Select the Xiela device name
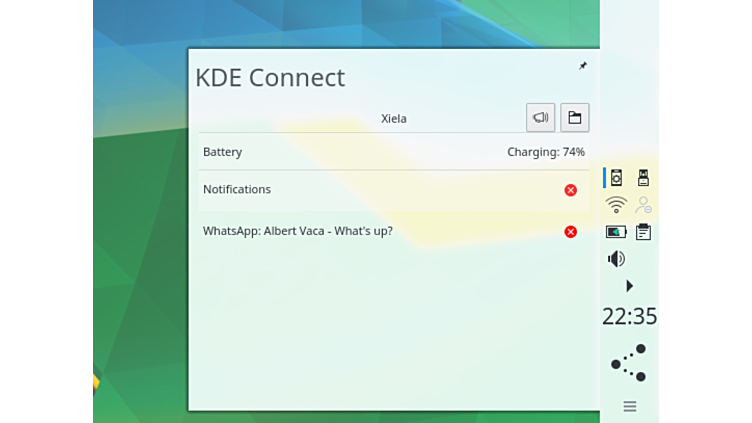Screen dimensions: 752x423 pyautogui.click(x=393, y=118)
